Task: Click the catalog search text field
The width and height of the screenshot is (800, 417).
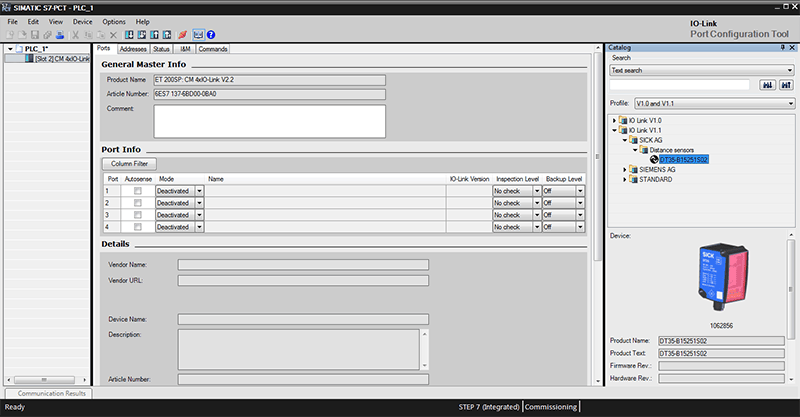Action: (680, 85)
